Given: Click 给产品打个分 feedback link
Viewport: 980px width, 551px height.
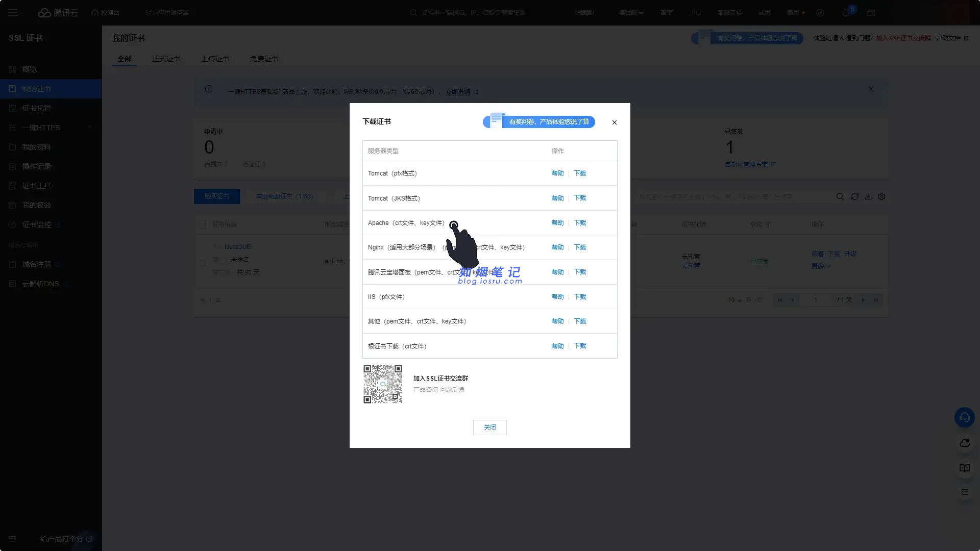Looking at the screenshot, I should click(x=66, y=539).
